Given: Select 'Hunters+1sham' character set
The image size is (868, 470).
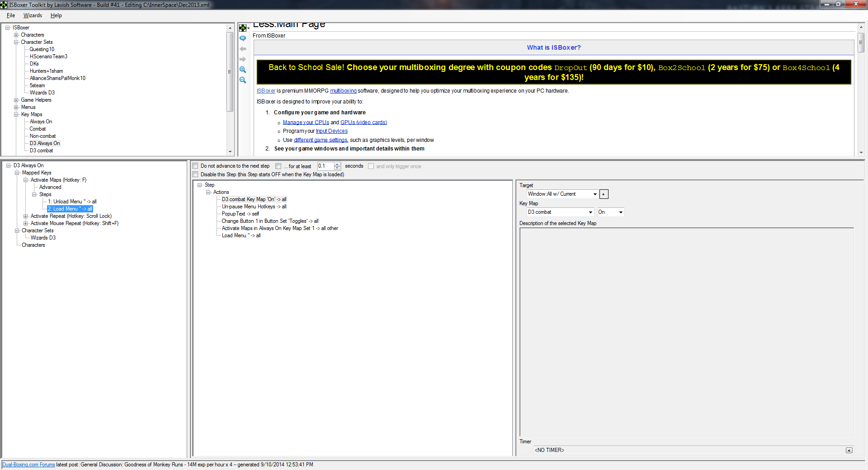Looking at the screenshot, I should pos(47,71).
